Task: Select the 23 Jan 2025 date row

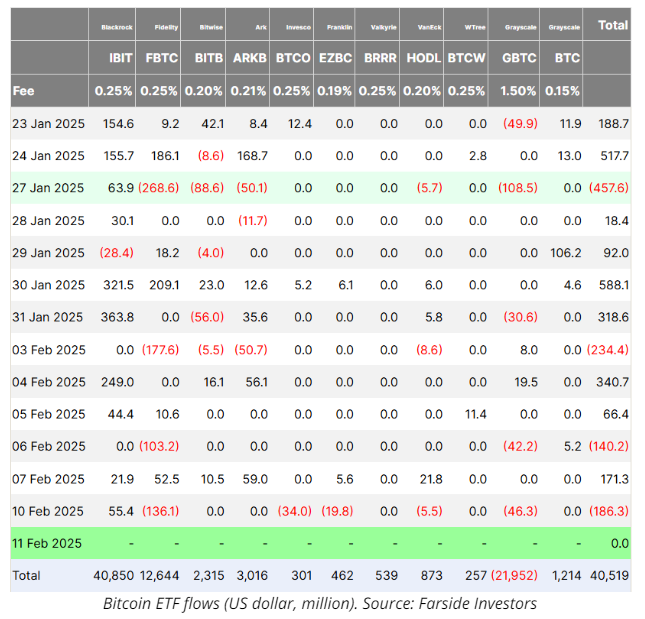Action: point(320,123)
